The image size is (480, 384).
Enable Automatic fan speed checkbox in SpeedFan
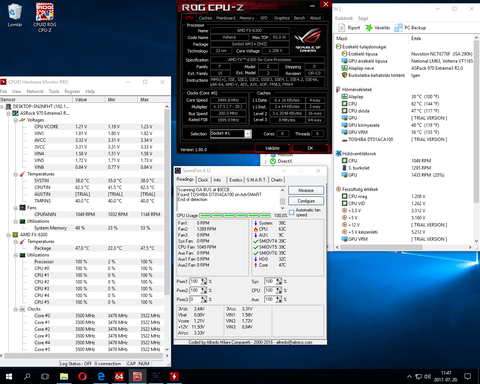292,212
